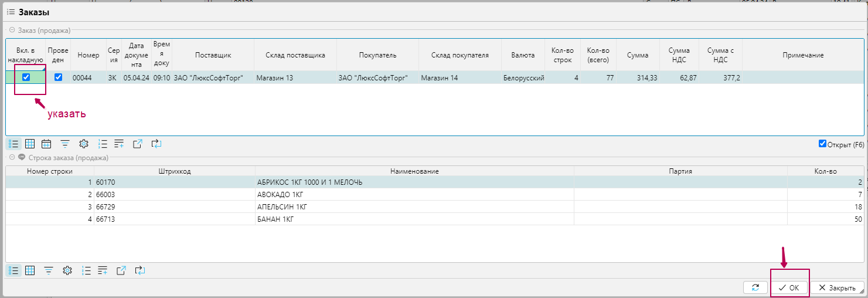Open gear settings in the upper orders toolbar
This screenshot has width=868, height=298.
(x=84, y=144)
